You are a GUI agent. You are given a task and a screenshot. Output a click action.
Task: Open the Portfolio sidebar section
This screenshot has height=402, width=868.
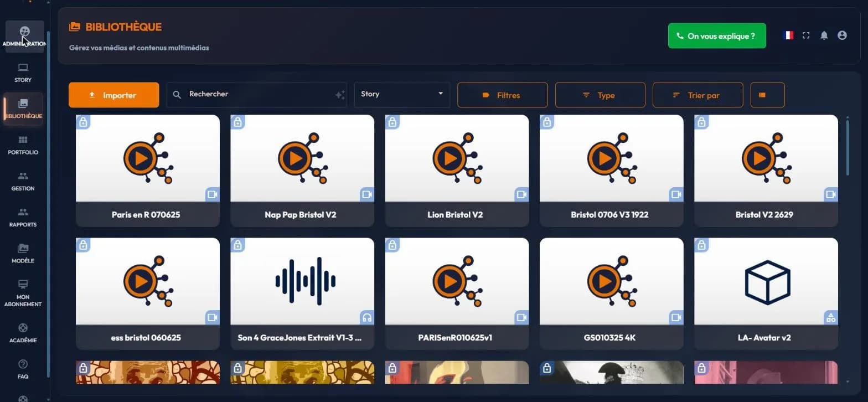tap(23, 145)
